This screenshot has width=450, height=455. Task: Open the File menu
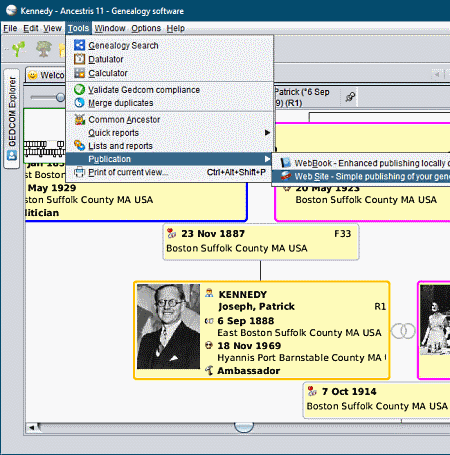[x=10, y=28]
